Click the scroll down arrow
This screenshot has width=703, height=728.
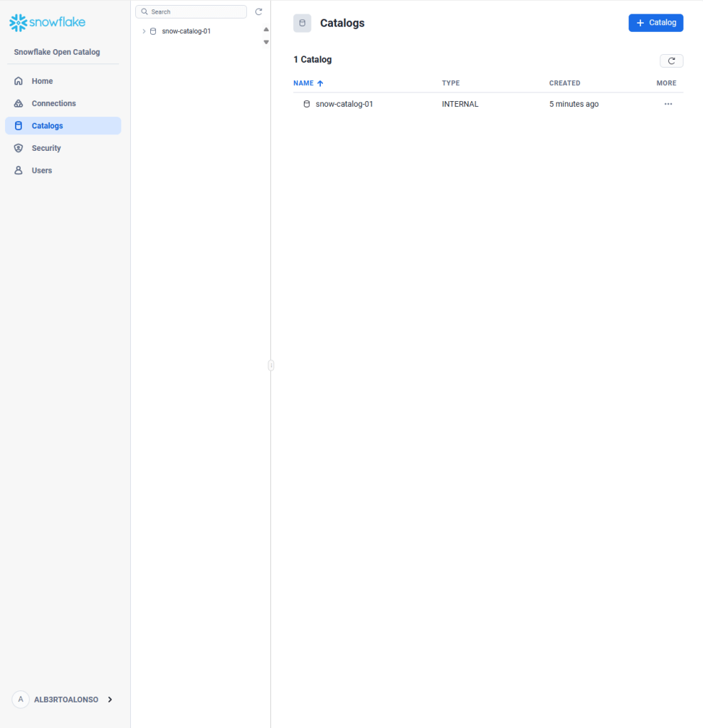266,42
